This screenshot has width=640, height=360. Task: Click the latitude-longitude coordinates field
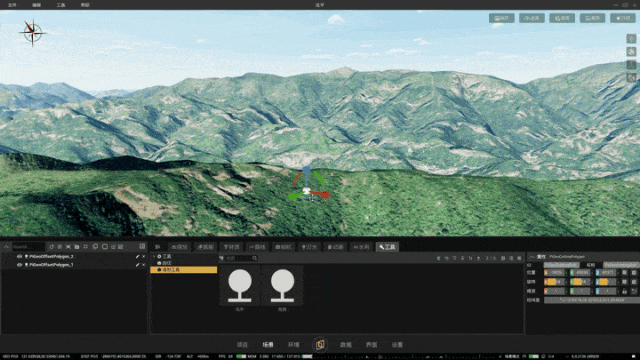coord(592,300)
